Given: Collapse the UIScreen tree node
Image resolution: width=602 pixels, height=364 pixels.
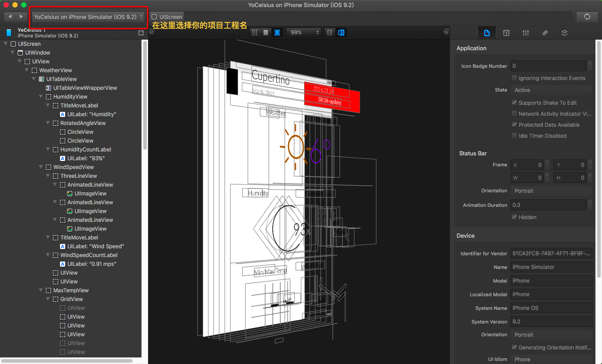Looking at the screenshot, I should coord(5,44).
